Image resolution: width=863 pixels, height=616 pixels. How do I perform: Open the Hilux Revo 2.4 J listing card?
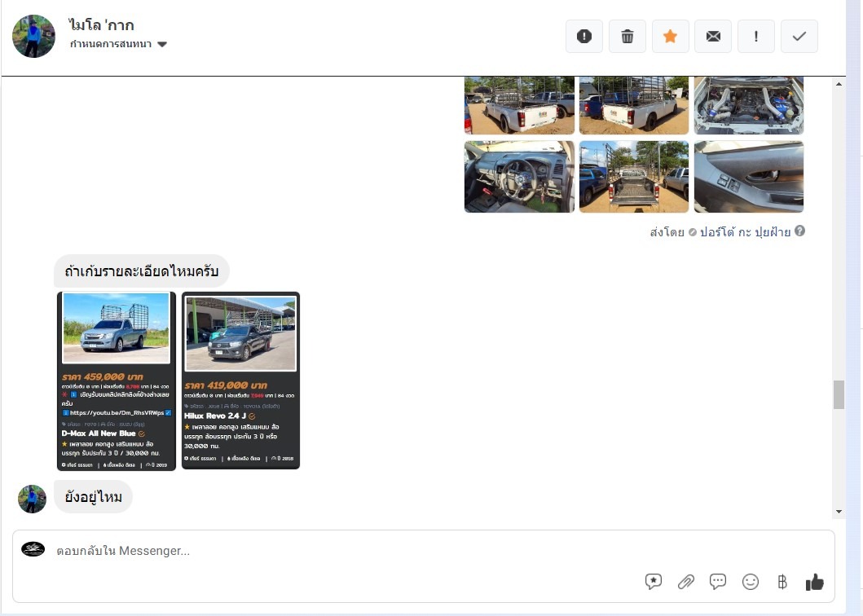click(240, 381)
